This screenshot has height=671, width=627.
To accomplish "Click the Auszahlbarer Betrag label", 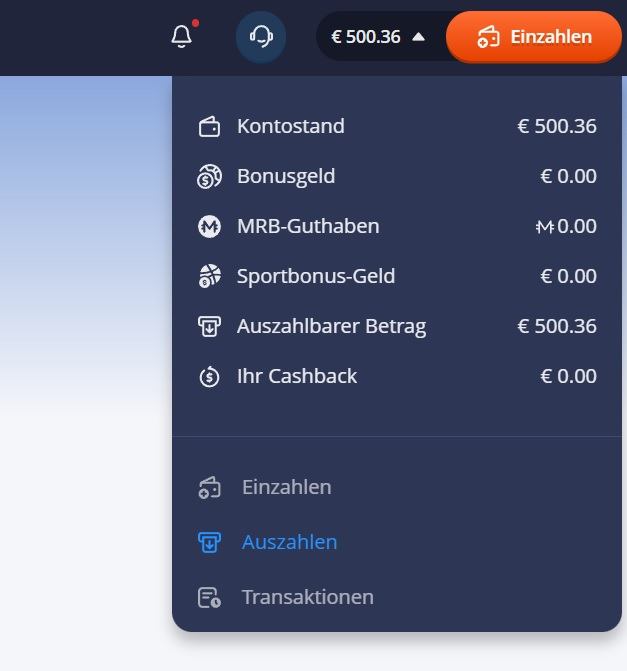I will [331, 327].
